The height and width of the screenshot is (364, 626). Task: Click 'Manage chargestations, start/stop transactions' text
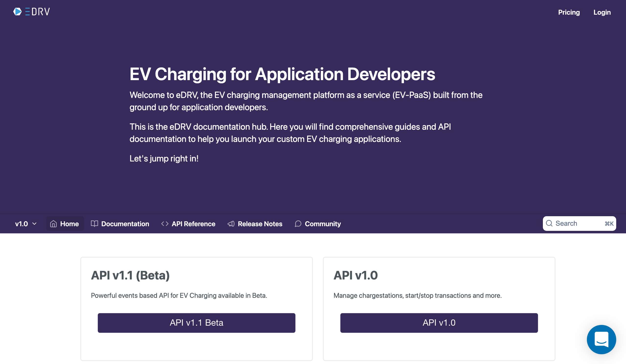point(418,296)
